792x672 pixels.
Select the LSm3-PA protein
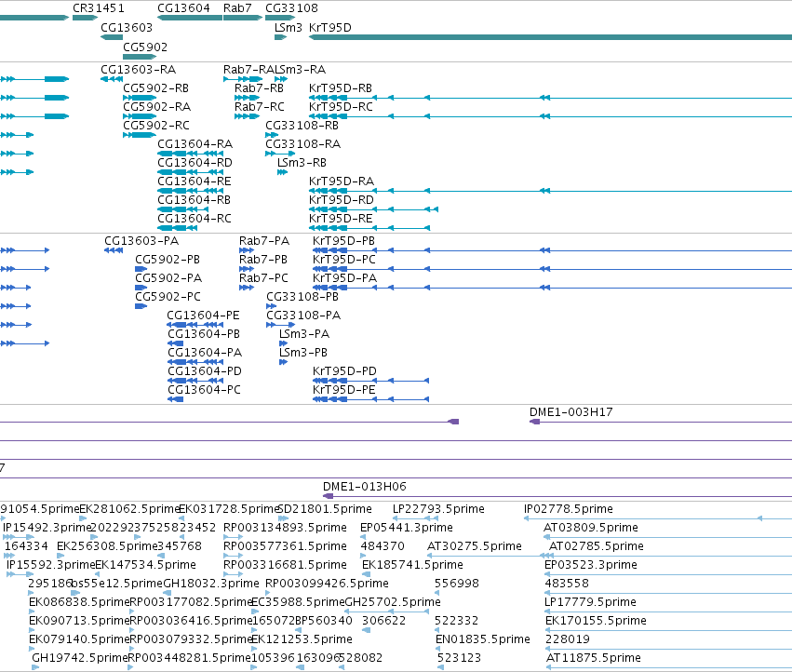click(304, 334)
